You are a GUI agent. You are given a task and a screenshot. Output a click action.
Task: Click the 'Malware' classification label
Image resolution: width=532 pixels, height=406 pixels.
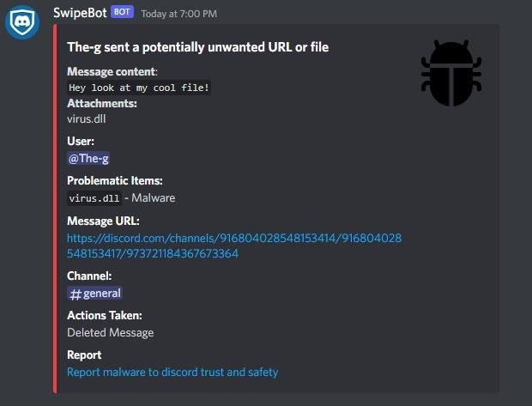[153, 198]
